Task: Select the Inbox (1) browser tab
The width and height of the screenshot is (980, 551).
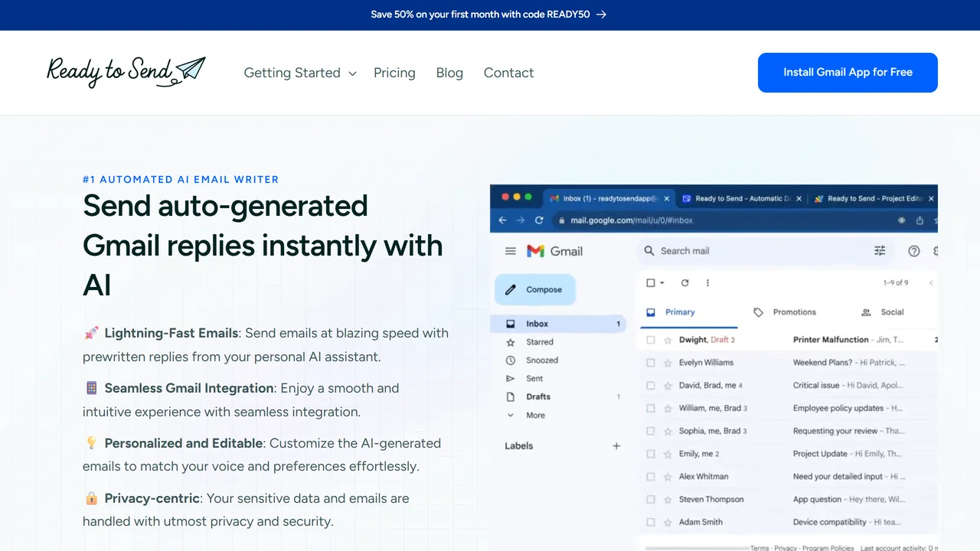Action: point(609,199)
